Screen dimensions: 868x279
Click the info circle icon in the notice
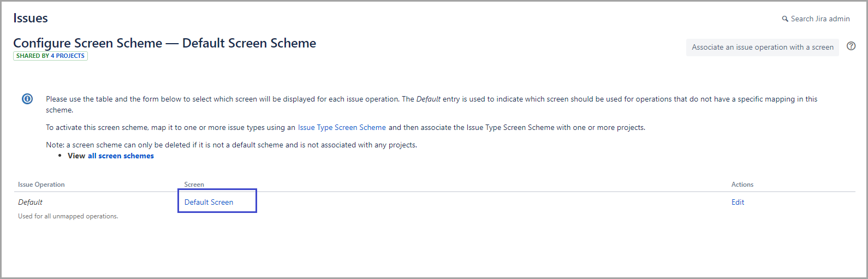pyautogui.click(x=27, y=99)
